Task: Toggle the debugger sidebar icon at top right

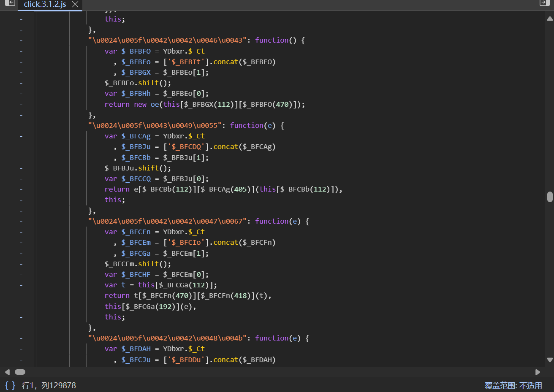Action: tap(544, 3)
